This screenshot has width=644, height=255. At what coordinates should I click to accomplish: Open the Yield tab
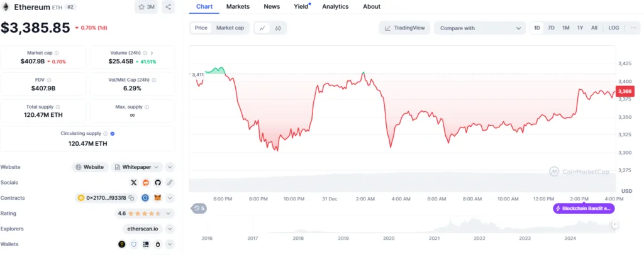[301, 6]
